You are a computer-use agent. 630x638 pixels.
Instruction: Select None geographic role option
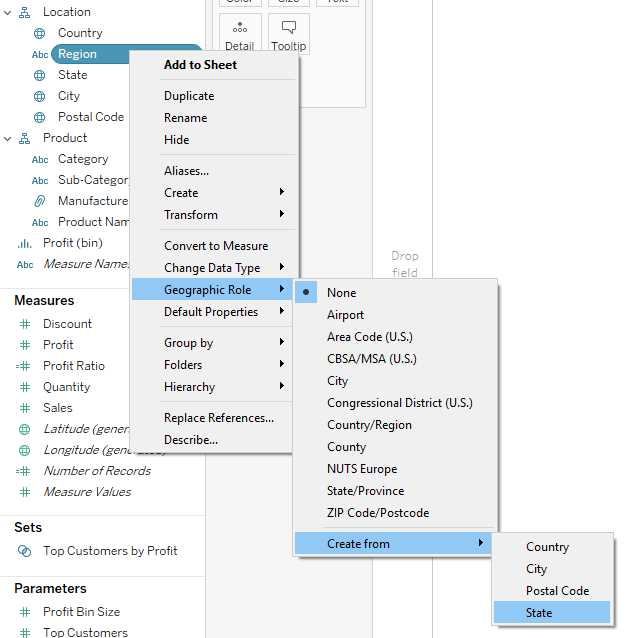tap(395, 293)
